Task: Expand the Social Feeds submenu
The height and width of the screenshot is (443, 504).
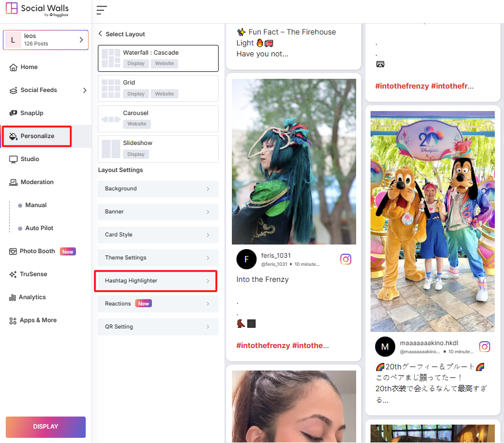Action: click(85, 90)
